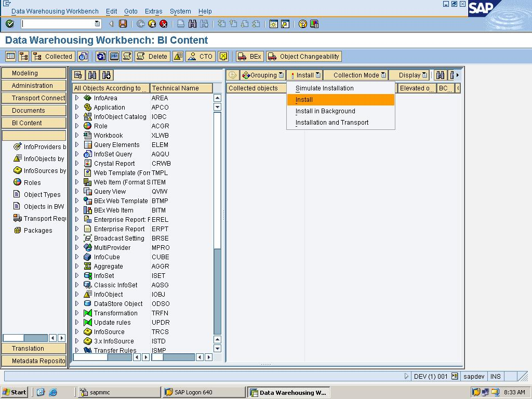532x399 pixels.
Task: Click the BEx truck button
Action: point(250,56)
